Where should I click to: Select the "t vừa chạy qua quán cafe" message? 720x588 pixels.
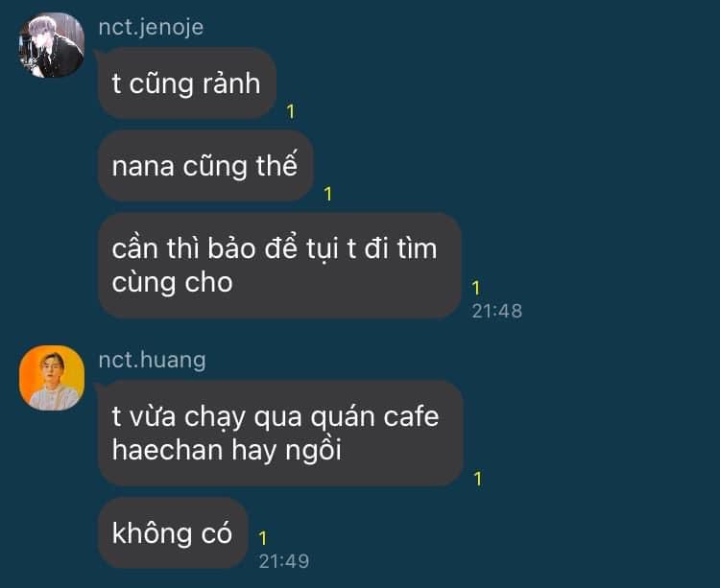point(280,433)
